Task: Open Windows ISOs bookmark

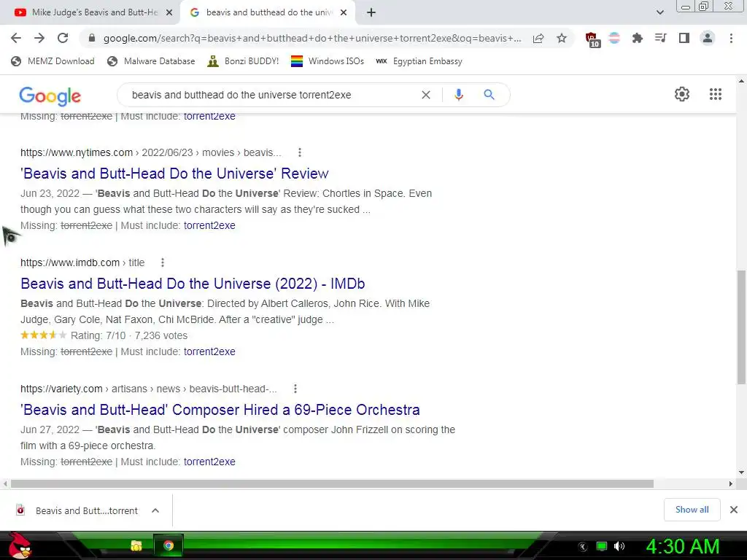Action: click(328, 61)
